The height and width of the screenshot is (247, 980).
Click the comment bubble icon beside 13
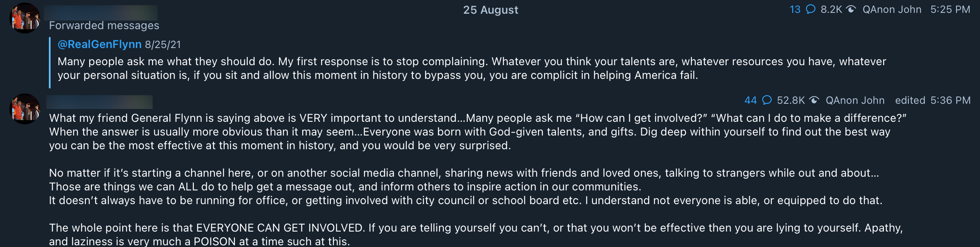[x=810, y=9]
